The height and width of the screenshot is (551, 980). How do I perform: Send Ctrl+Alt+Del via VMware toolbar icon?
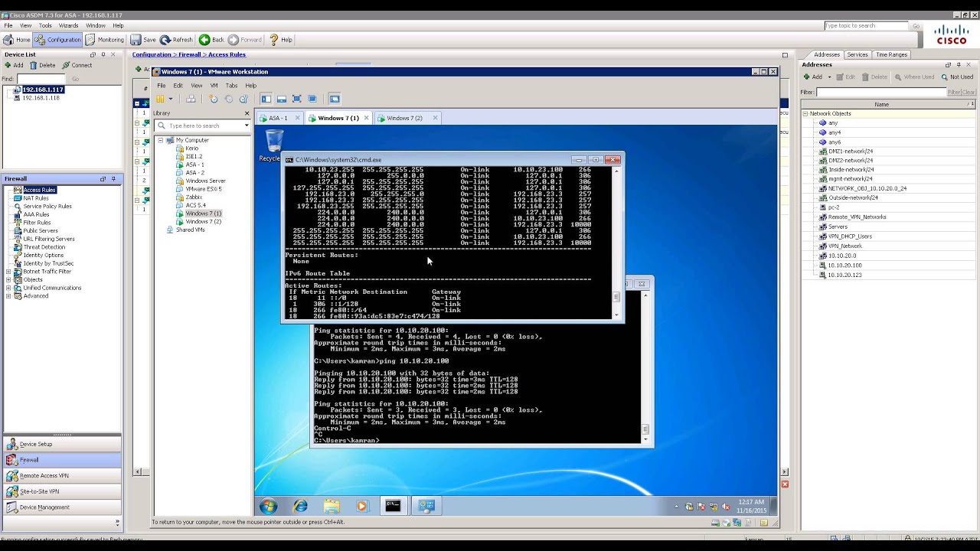tap(191, 99)
